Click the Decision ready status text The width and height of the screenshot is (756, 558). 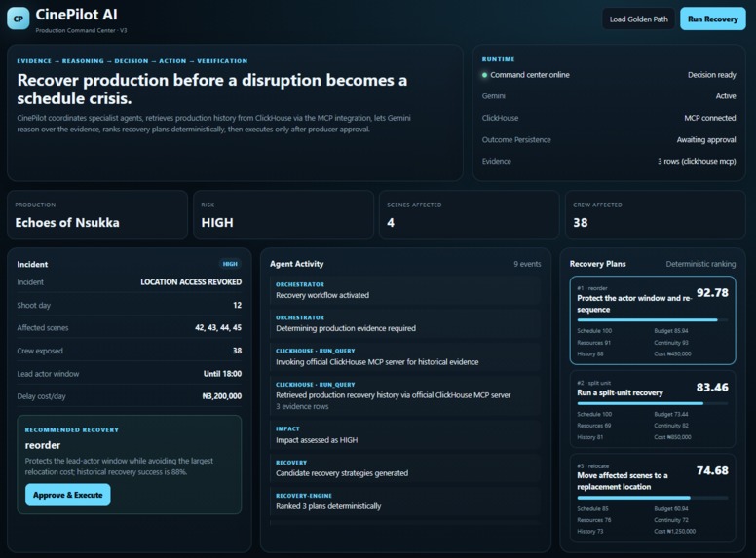pyautogui.click(x=711, y=75)
